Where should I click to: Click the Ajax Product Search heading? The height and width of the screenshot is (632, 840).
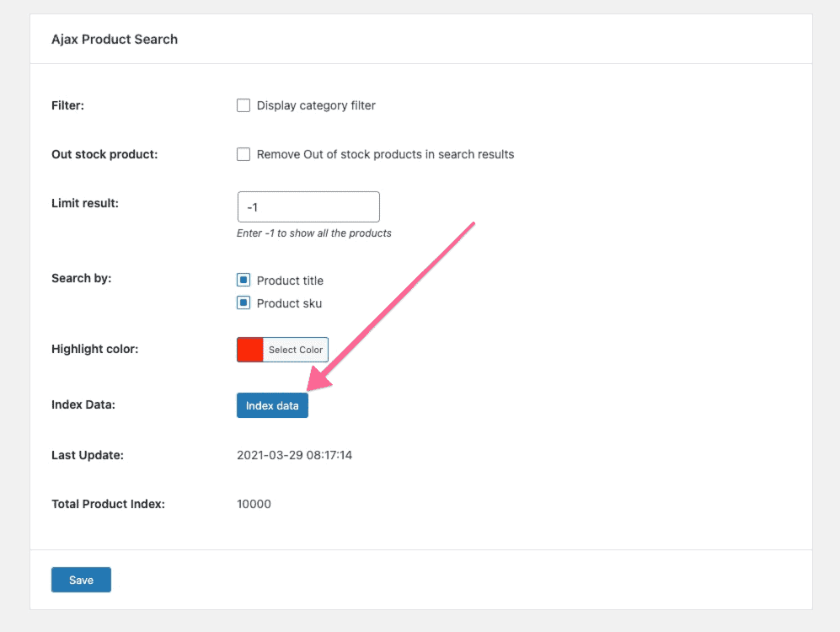click(x=115, y=39)
